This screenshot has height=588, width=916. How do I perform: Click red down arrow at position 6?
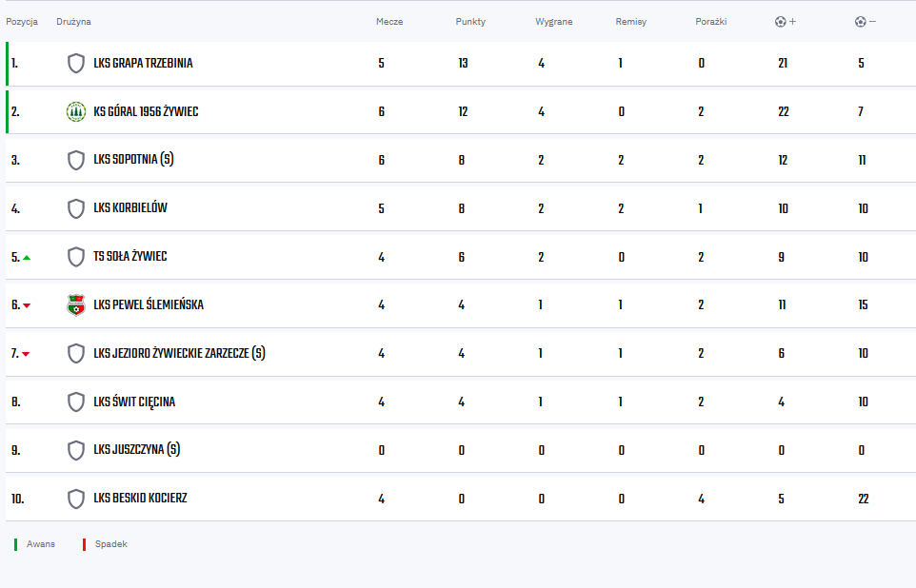click(x=27, y=305)
